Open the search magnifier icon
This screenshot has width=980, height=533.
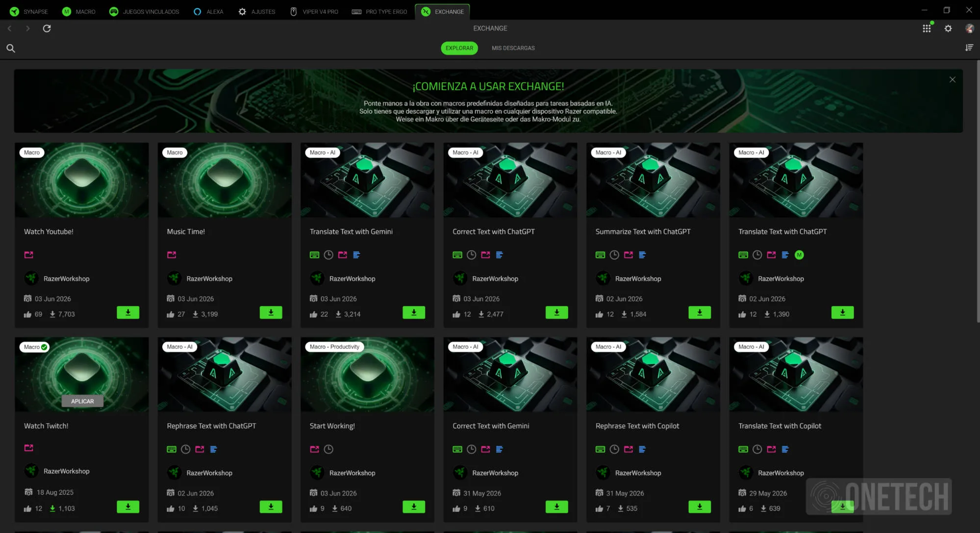pyautogui.click(x=11, y=48)
